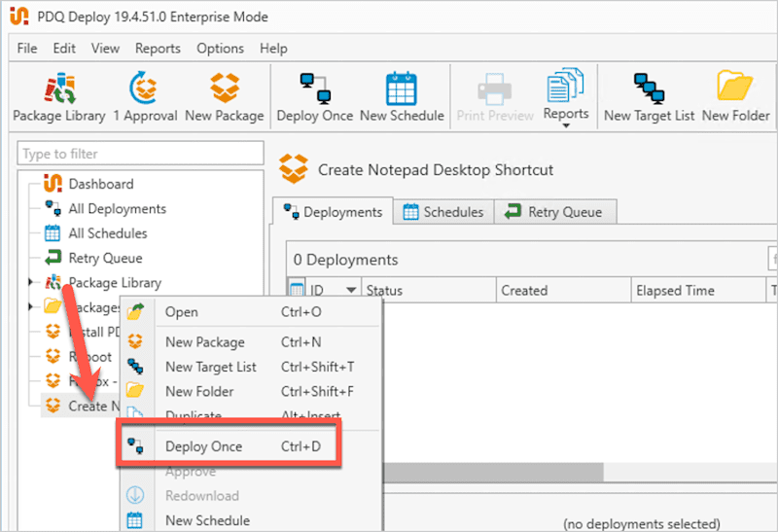Open the ID column dropdown arrow
The image size is (778, 532).
351,290
